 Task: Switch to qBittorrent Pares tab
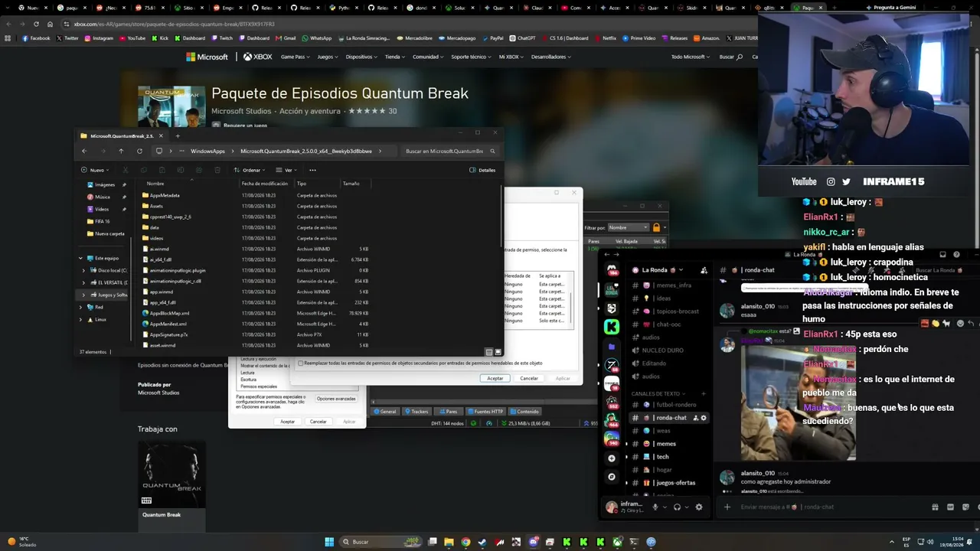click(449, 412)
